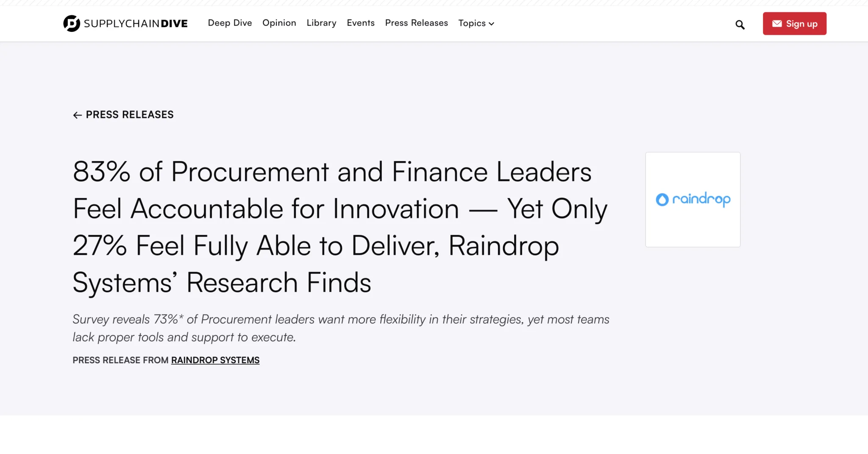Image resolution: width=868 pixels, height=454 pixels.
Task: Navigate to Events page
Action: click(360, 23)
